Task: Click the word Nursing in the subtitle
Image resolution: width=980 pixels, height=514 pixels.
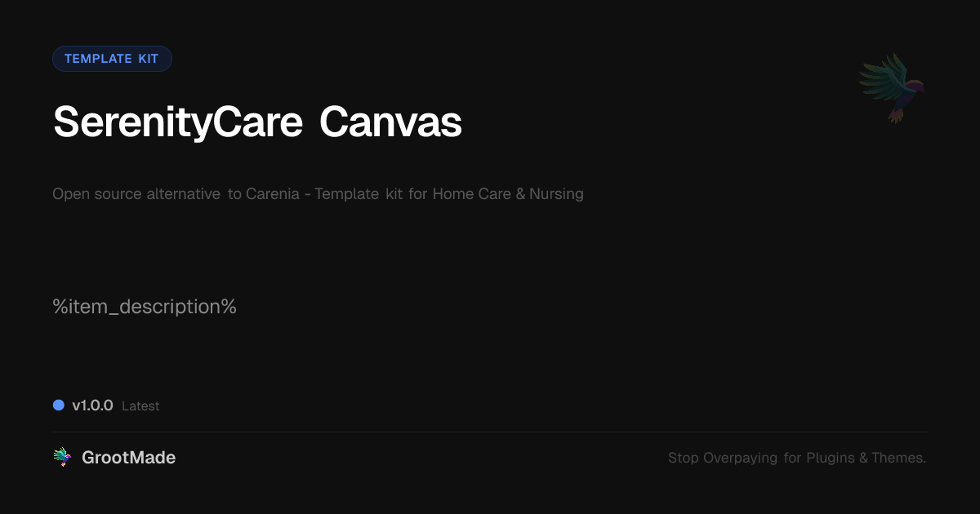Action: pos(556,194)
